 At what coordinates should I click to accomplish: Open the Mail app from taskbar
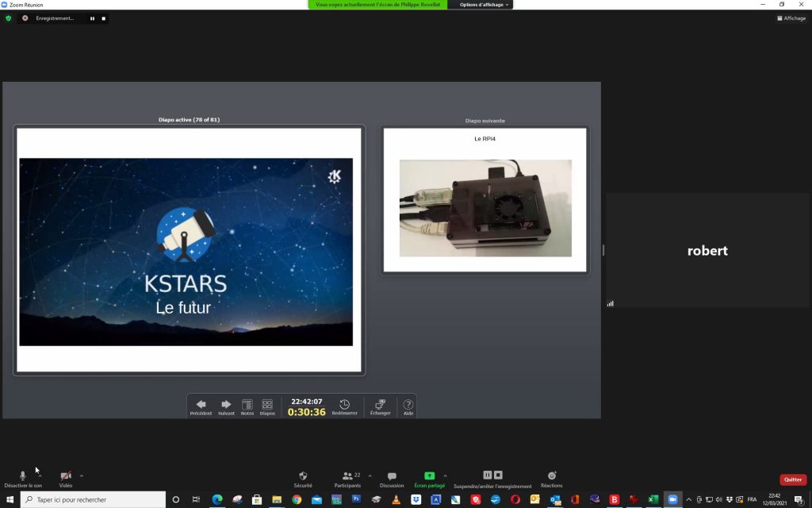click(x=316, y=500)
